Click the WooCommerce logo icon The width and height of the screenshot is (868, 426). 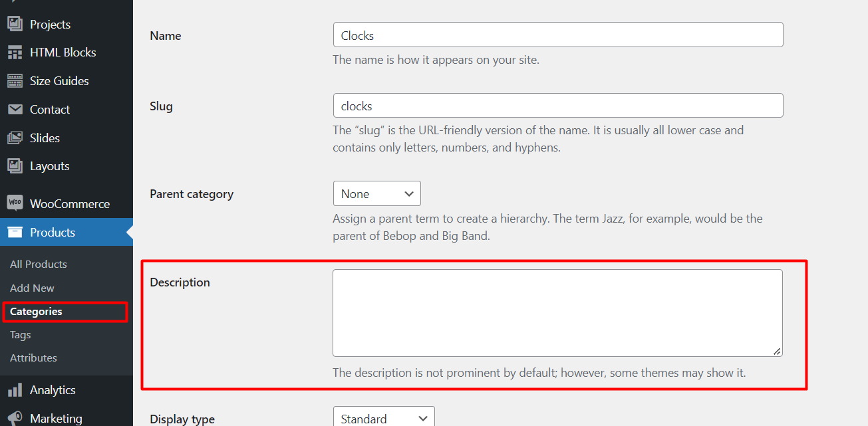[x=15, y=204]
